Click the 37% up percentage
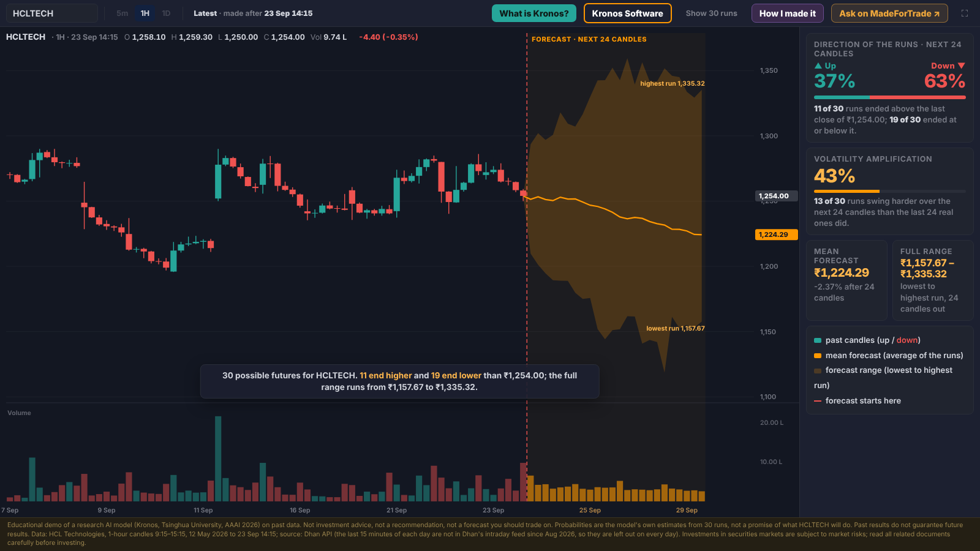Screen dimensions: 980x551 [834, 81]
